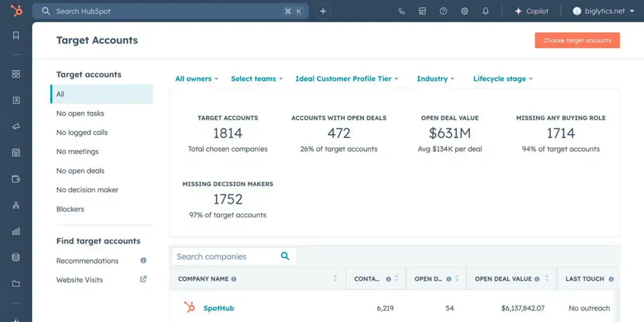644x322 pixels.
Task: Click the Last Touch column info icon
Action: (611, 279)
